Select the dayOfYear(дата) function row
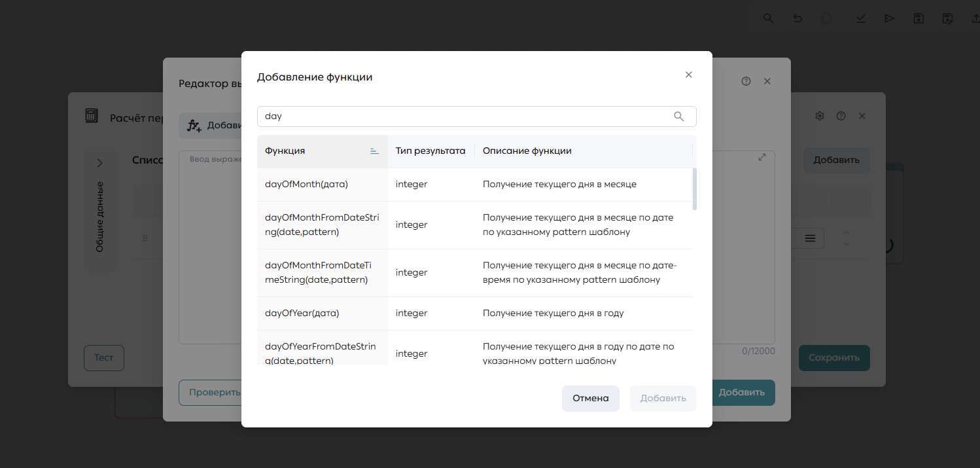The height and width of the screenshot is (468, 980). tap(475, 314)
